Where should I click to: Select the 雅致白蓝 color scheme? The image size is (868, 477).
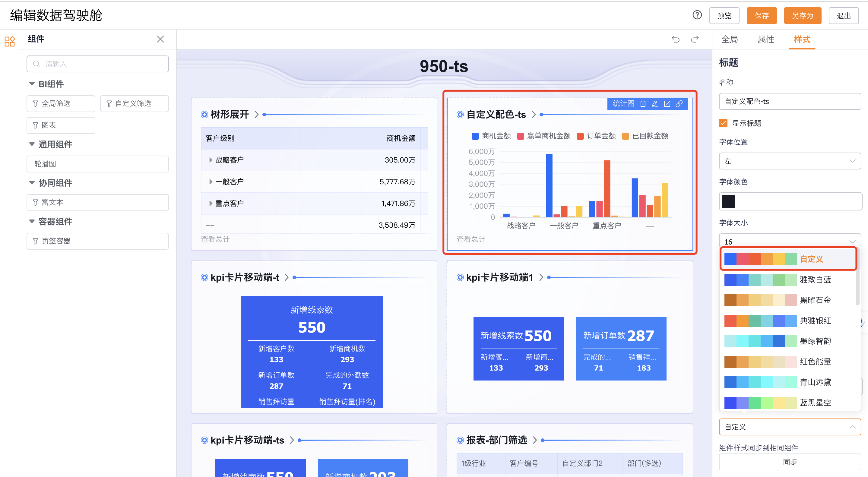tap(788, 280)
